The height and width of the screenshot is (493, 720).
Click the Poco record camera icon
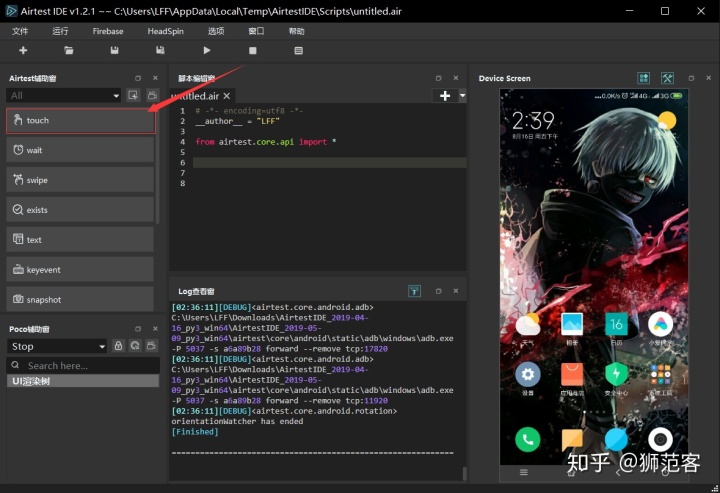[x=152, y=346]
